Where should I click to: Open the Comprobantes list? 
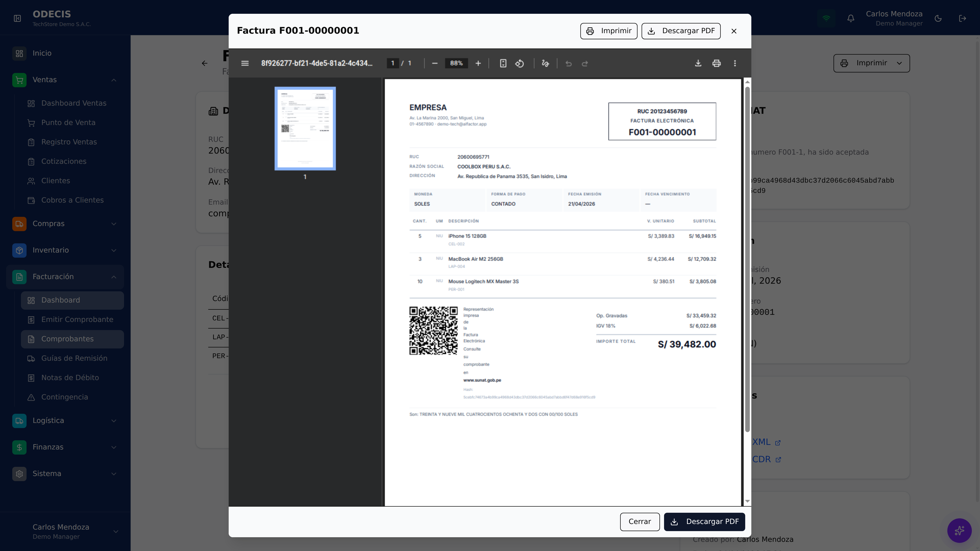[72, 339]
